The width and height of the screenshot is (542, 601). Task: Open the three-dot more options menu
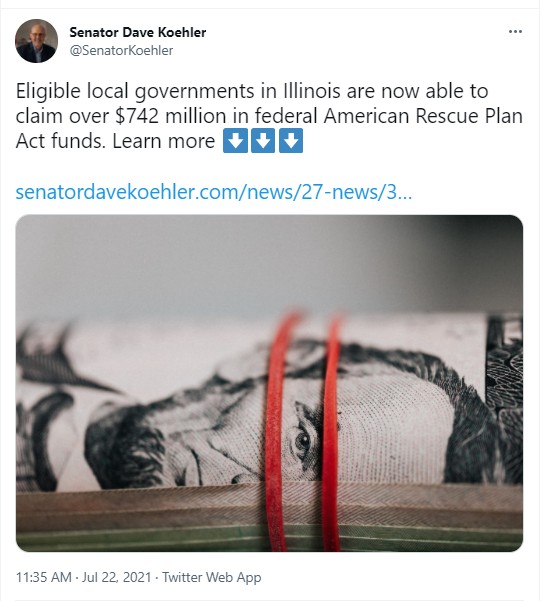click(x=515, y=32)
